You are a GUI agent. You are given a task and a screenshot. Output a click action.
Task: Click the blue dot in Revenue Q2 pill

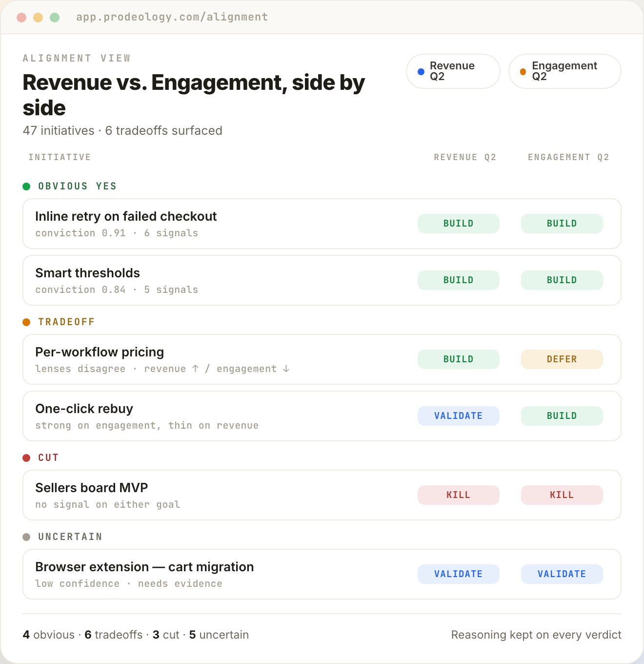coord(421,72)
